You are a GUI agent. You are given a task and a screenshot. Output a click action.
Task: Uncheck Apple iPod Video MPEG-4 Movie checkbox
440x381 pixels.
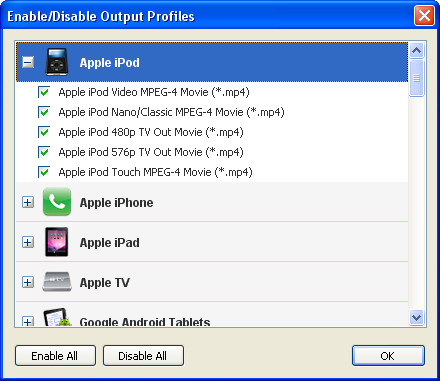point(44,92)
